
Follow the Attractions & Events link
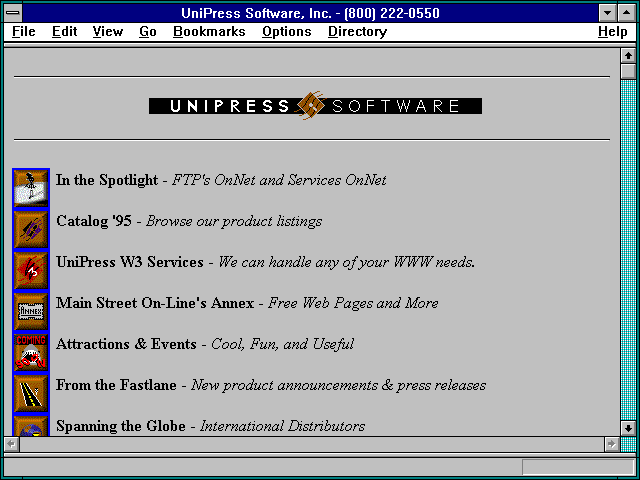127,344
